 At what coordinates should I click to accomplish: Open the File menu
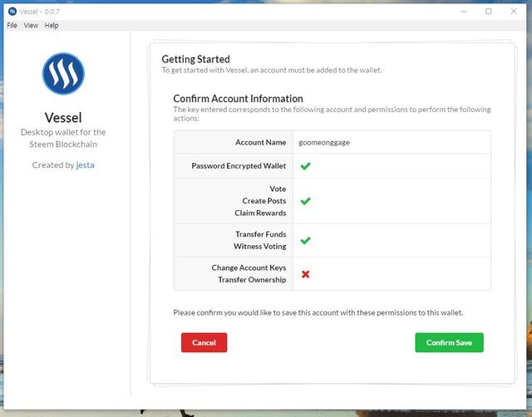(x=12, y=26)
